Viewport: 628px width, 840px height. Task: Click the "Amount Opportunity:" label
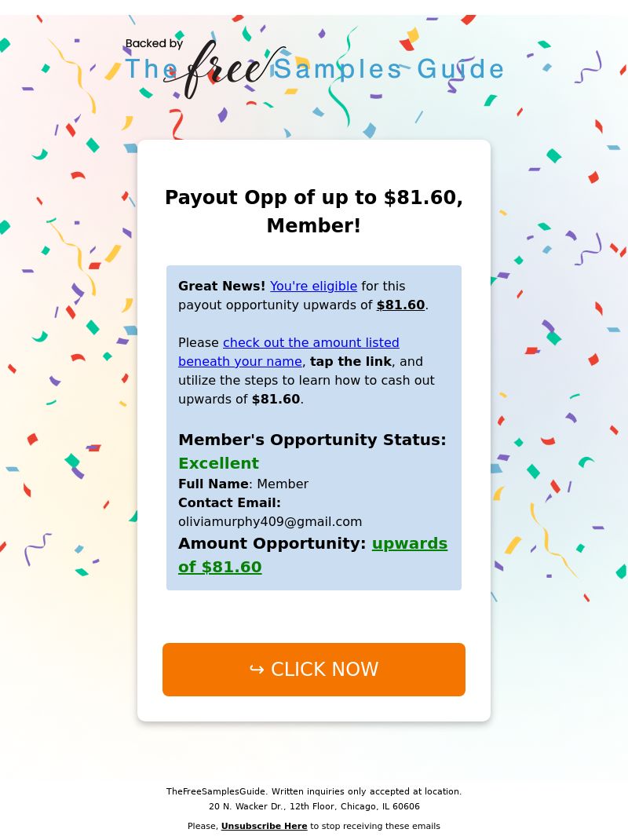coord(272,543)
